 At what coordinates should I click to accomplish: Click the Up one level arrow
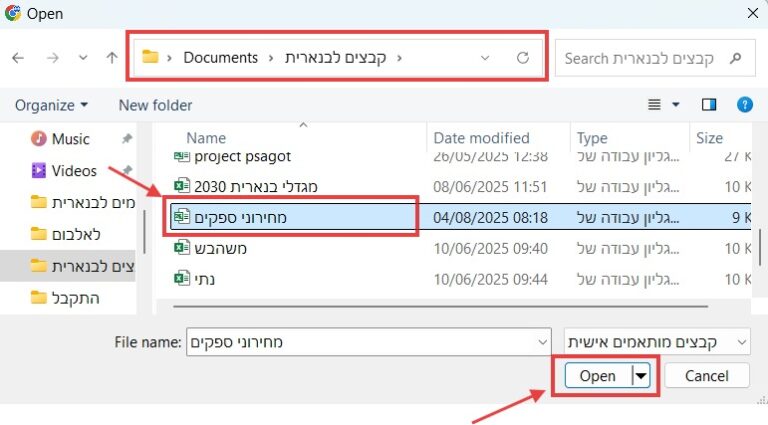click(x=112, y=58)
